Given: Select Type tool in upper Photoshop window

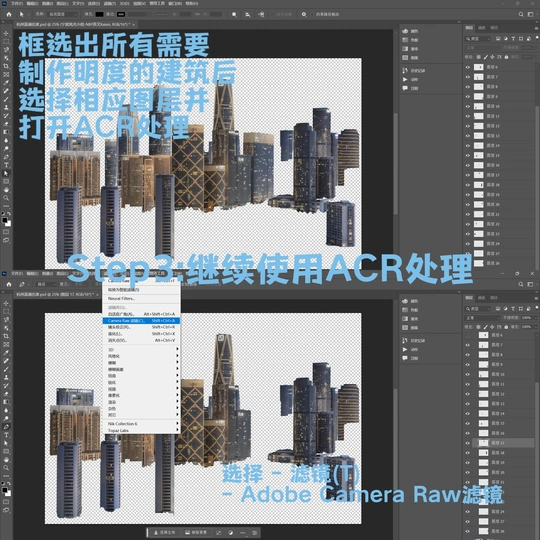Looking at the screenshot, I should point(6,165).
